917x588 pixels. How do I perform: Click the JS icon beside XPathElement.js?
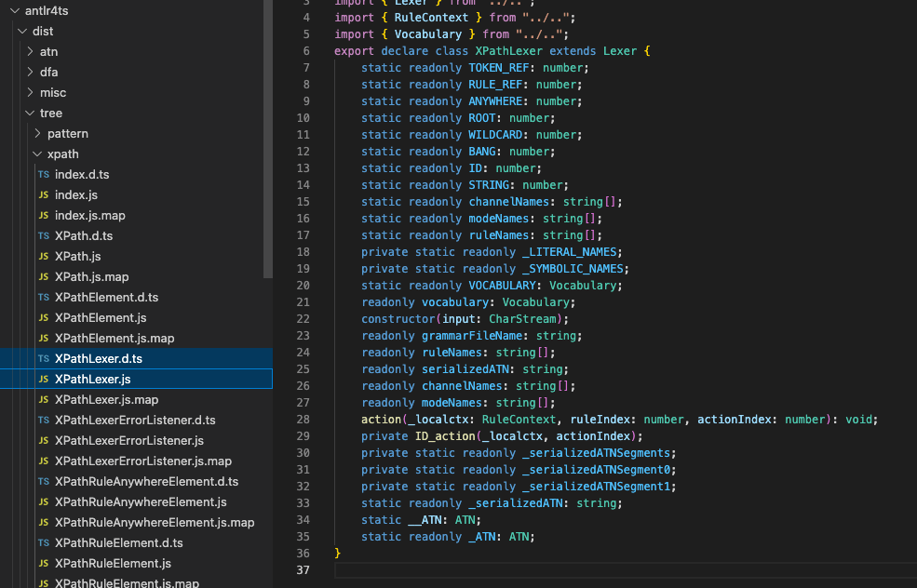coord(43,317)
